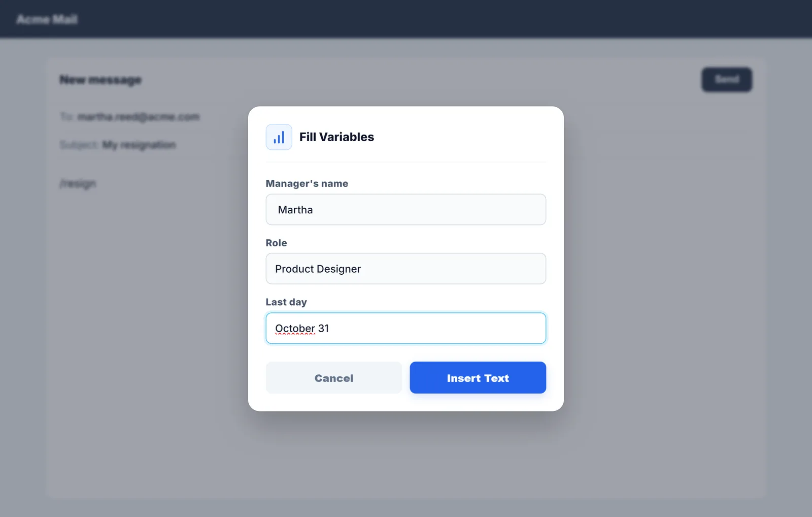812x517 pixels.
Task: Click the Last day field with October 31
Action: tap(405, 328)
